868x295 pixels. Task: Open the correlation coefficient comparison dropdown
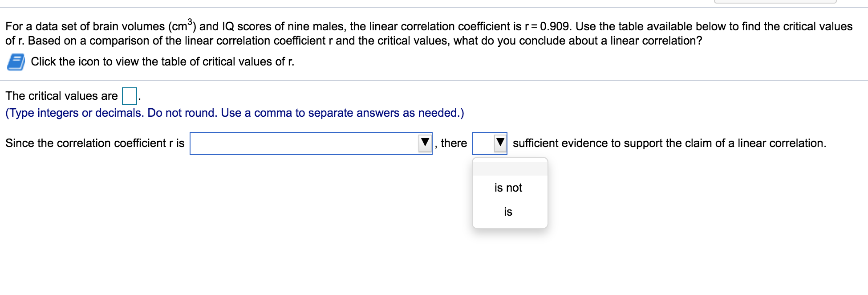coord(426,143)
